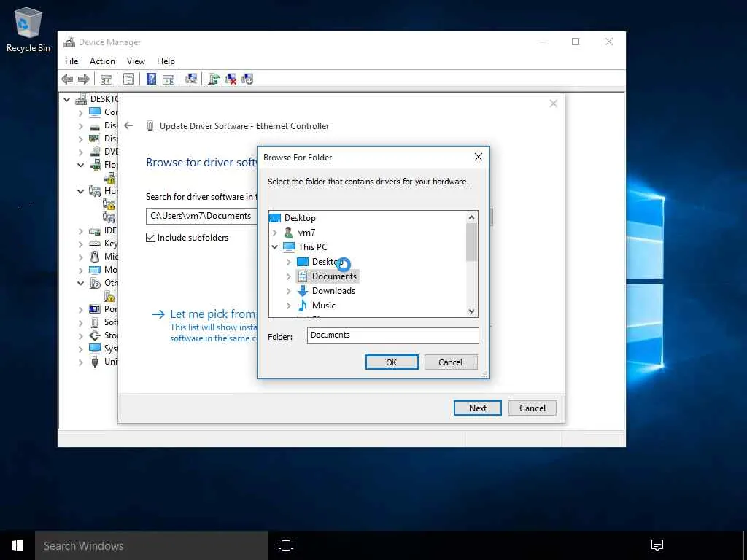This screenshot has height=560, width=747.
Task: Close the Browse For Folder dialog
Action: (479, 157)
